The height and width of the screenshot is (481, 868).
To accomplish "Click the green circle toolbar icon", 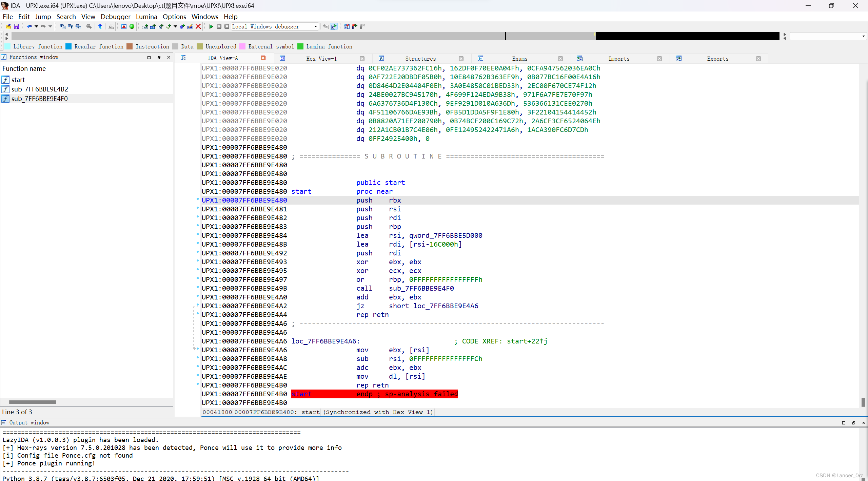I will click(x=132, y=26).
